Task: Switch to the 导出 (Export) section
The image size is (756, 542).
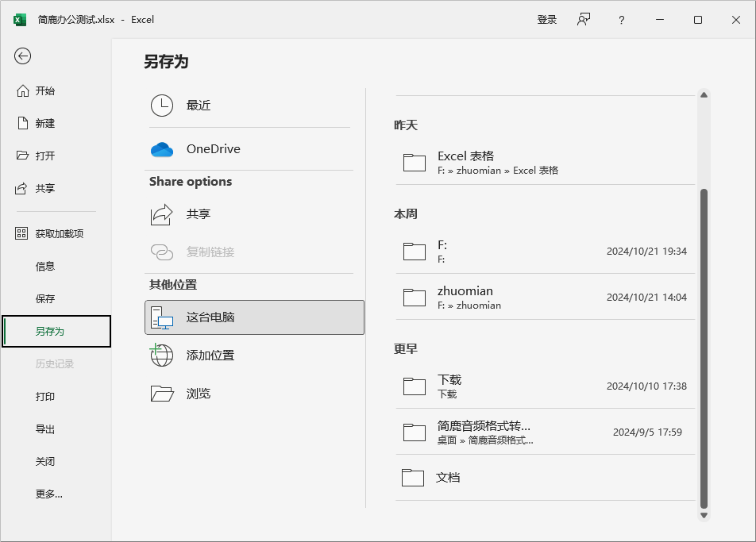Action: 46,429
